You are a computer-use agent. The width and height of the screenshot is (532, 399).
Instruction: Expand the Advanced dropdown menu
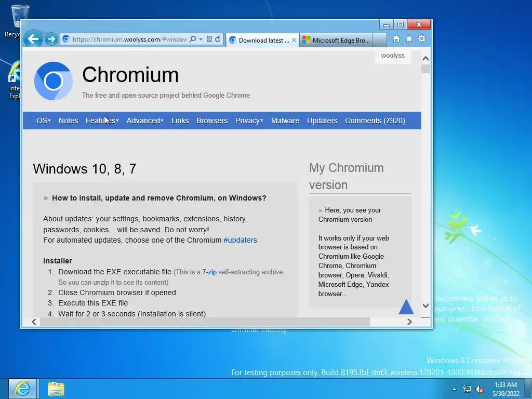click(145, 121)
